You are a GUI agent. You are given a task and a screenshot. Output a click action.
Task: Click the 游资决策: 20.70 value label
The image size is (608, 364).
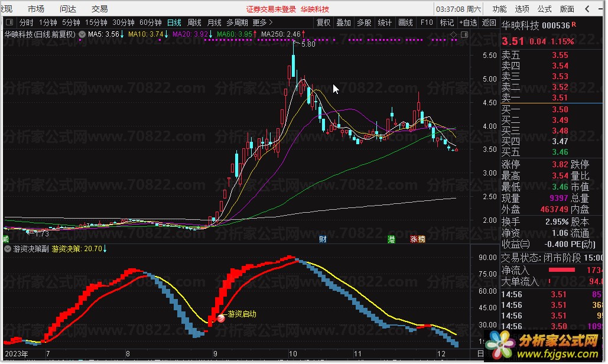click(77, 249)
